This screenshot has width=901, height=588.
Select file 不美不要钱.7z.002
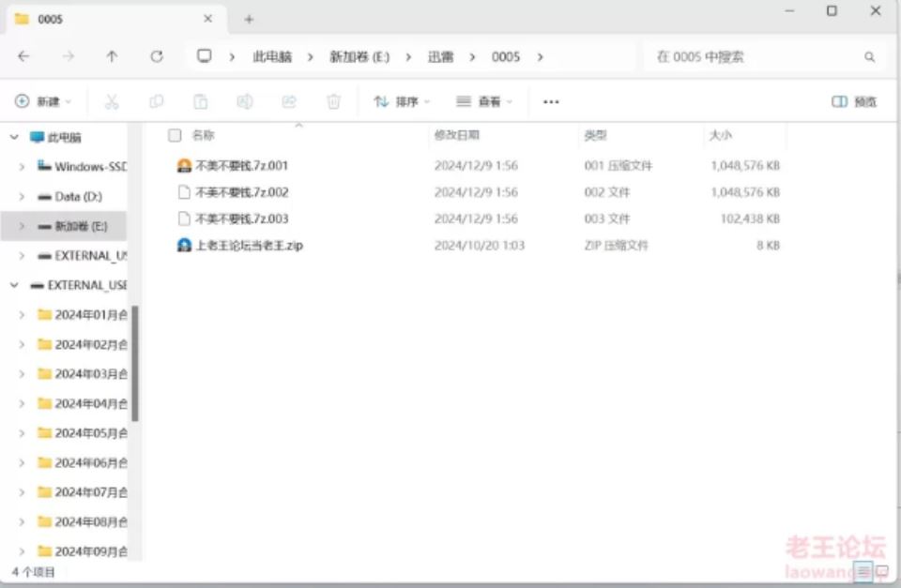241,192
